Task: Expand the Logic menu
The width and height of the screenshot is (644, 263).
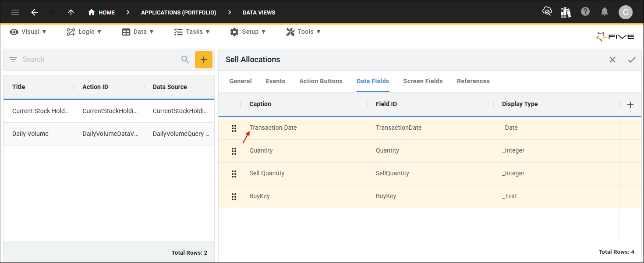Action: pos(84,32)
